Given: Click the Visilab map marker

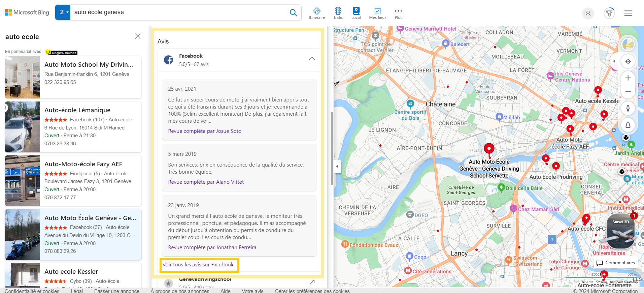Looking at the screenshot, I should tap(499, 117).
